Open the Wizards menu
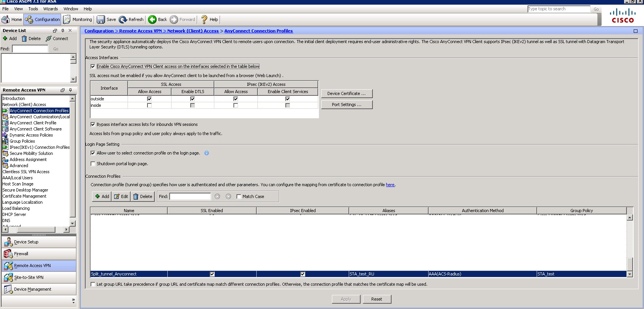This screenshot has height=309, width=644. (x=51, y=9)
